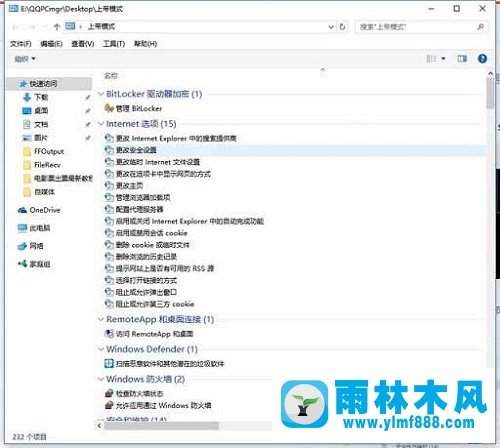Open 文档 under quick access
Viewport: 500px width, 448px height.
tap(35, 124)
